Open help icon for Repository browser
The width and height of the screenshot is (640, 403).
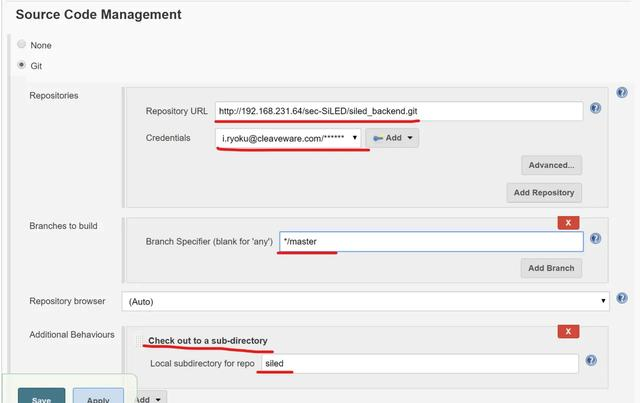coord(622,298)
